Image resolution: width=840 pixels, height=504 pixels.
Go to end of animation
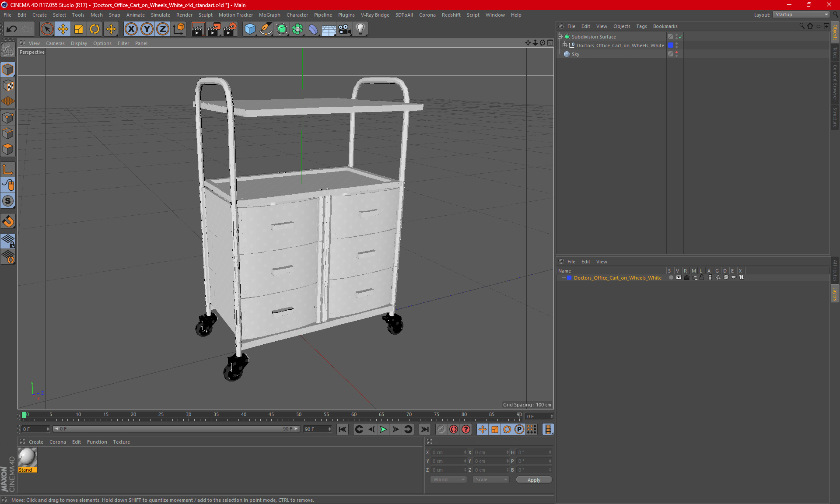click(424, 429)
